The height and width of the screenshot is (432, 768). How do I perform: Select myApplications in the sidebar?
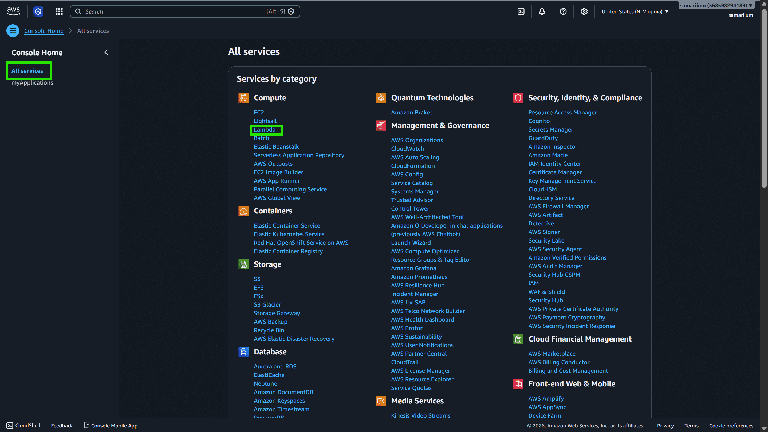tap(32, 83)
